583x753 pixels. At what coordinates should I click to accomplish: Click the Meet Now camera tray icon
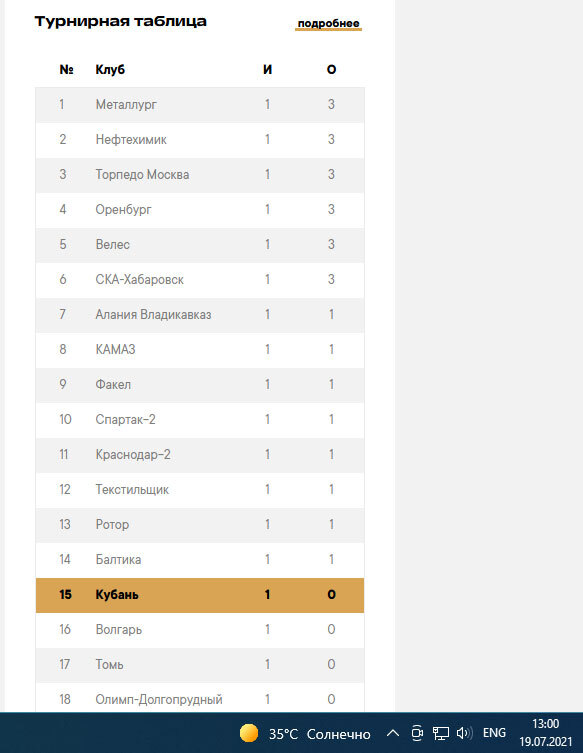tap(417, 733)
